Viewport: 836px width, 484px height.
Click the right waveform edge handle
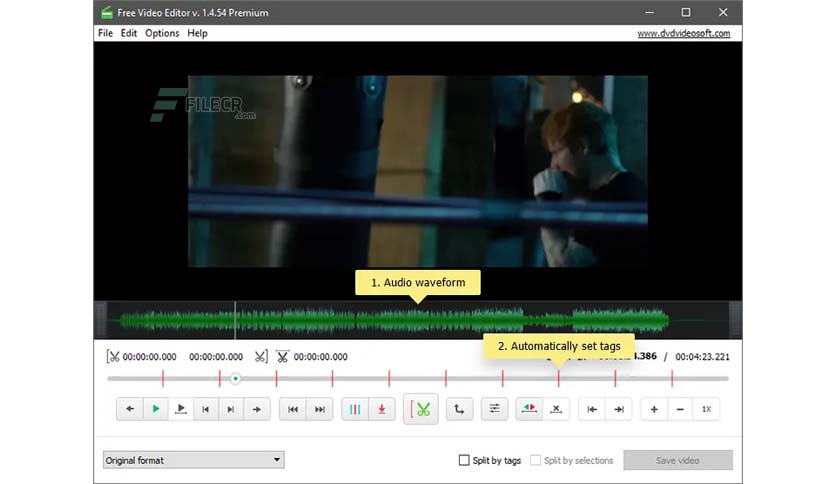(x=735, y=320)
